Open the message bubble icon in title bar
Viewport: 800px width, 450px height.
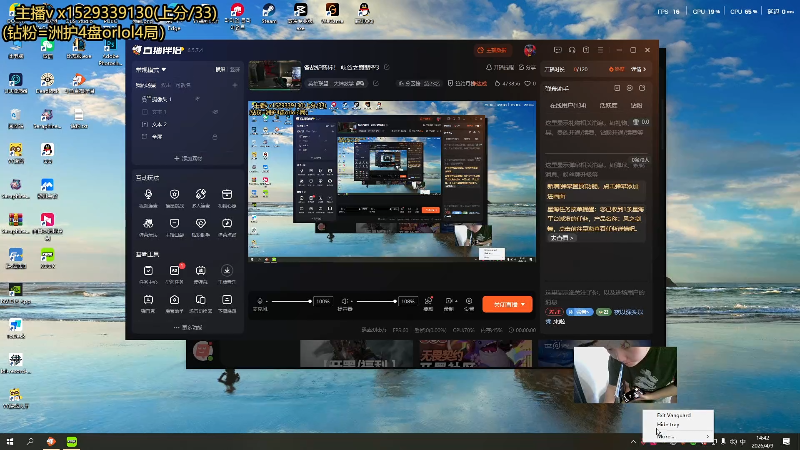click(x=558, y=50)
